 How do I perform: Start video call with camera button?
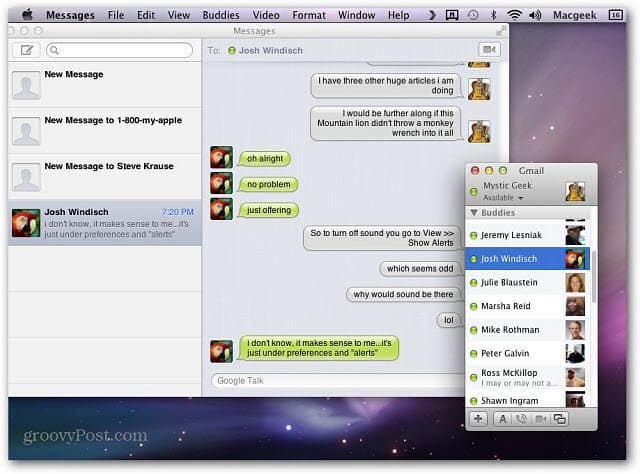(489, 50)
